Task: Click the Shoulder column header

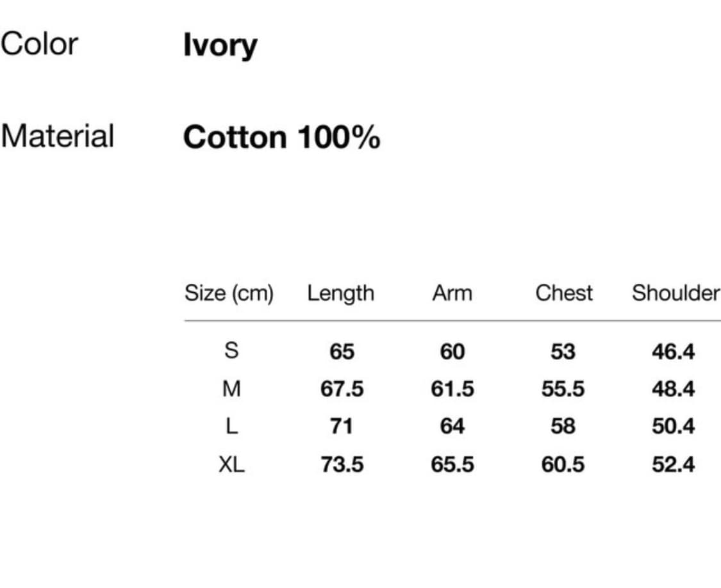Action: click(x=675, y=293)
